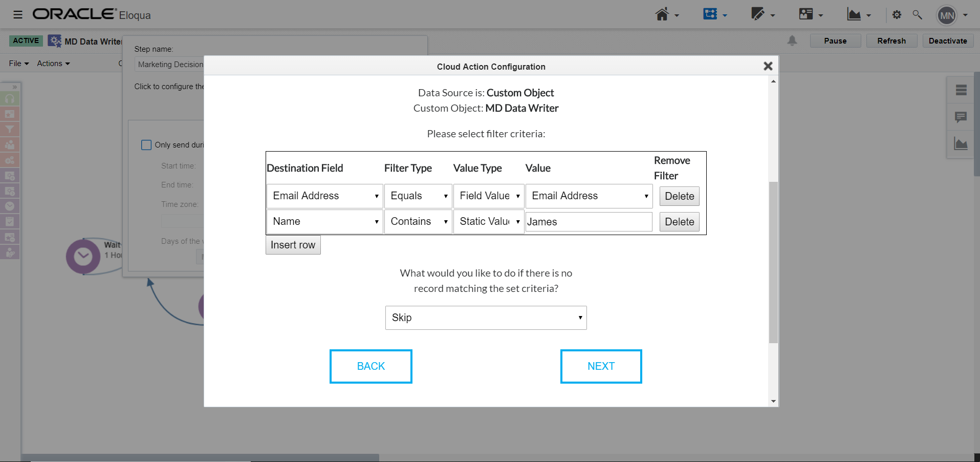Click the settings gear icon
980x462 pixels.
pyautogui.click(x=897, y=15)
